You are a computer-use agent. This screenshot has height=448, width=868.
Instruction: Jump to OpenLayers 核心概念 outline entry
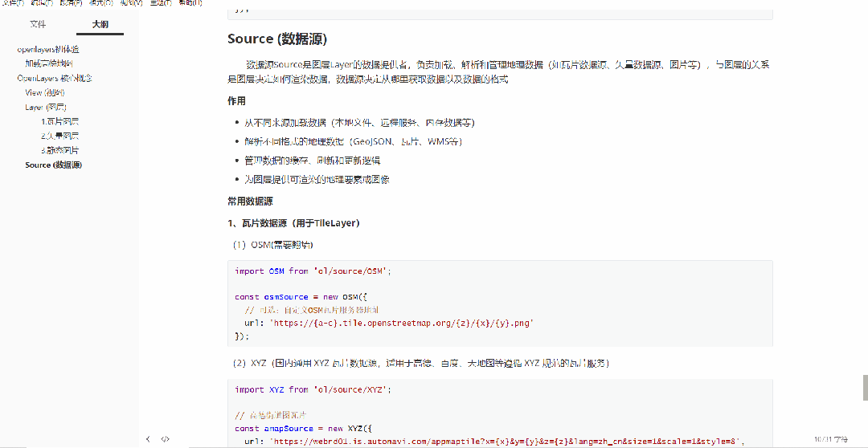pyautogui.click(x=55, y=79)
